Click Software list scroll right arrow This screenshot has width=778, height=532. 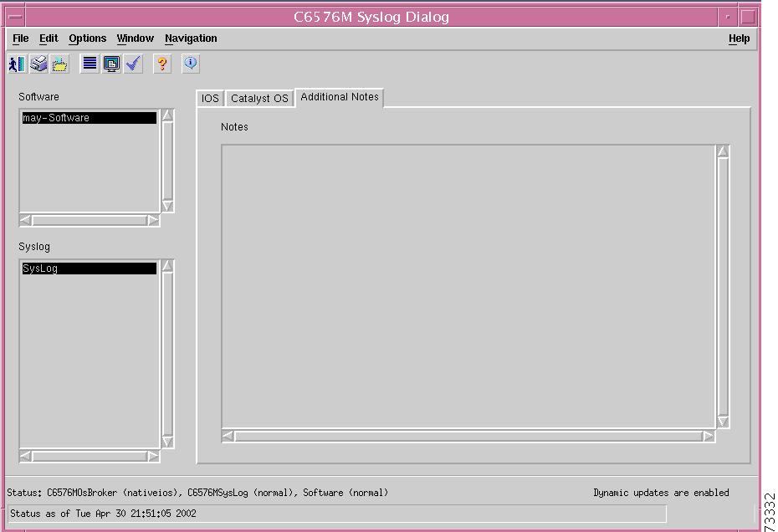(153, 220)
